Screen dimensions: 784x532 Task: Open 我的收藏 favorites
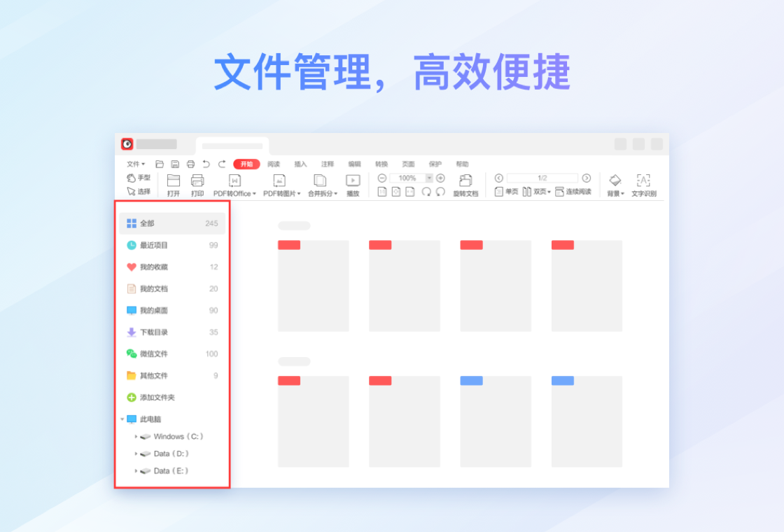(172, 267)
